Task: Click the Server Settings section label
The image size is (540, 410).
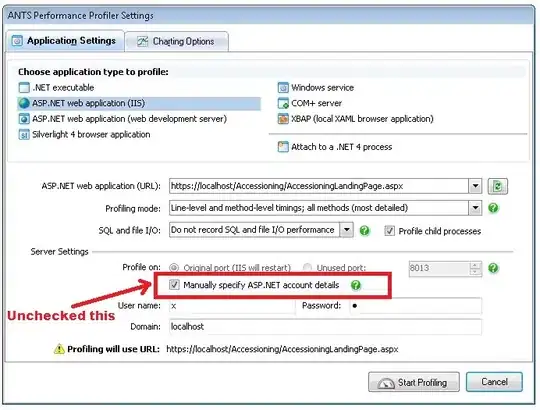Action: (60, 252)
